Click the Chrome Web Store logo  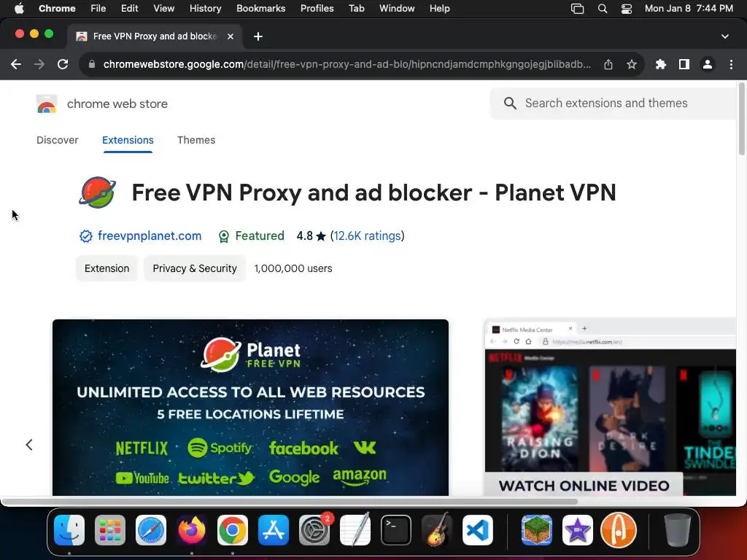tap(46, 104)
